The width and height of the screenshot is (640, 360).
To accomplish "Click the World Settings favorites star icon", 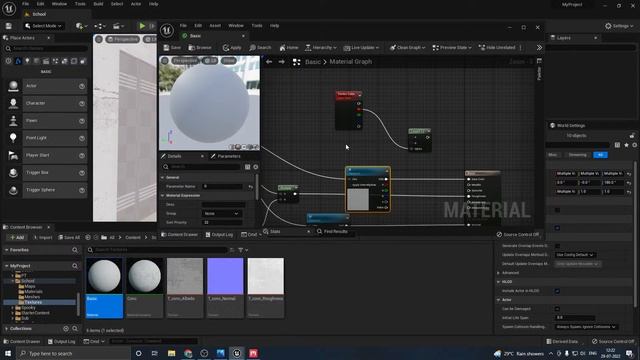I will [x=626, y=145].
